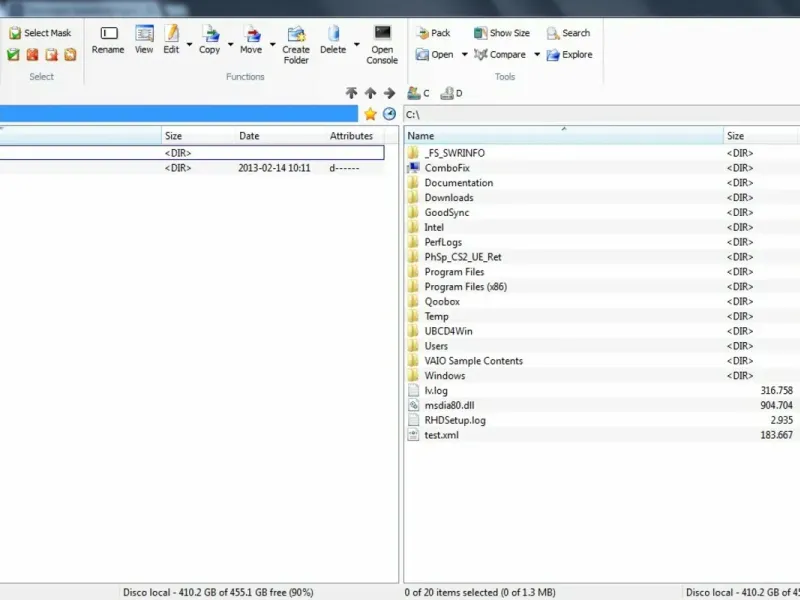Viewport: 800px width, 600px height.
Task: Click the green checkmark select icon
Action: (13, 55)
